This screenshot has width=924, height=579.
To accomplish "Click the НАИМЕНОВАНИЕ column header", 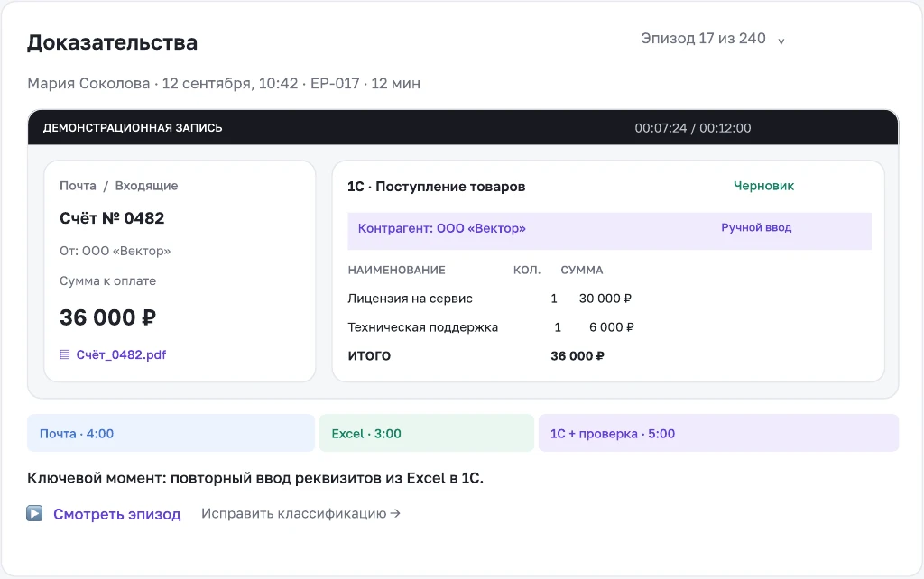I will click(397, 271).
